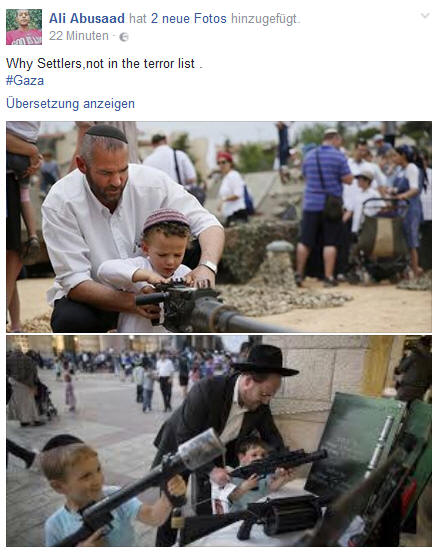Open the '2 neue Fotos' album link

pos(188,18)
